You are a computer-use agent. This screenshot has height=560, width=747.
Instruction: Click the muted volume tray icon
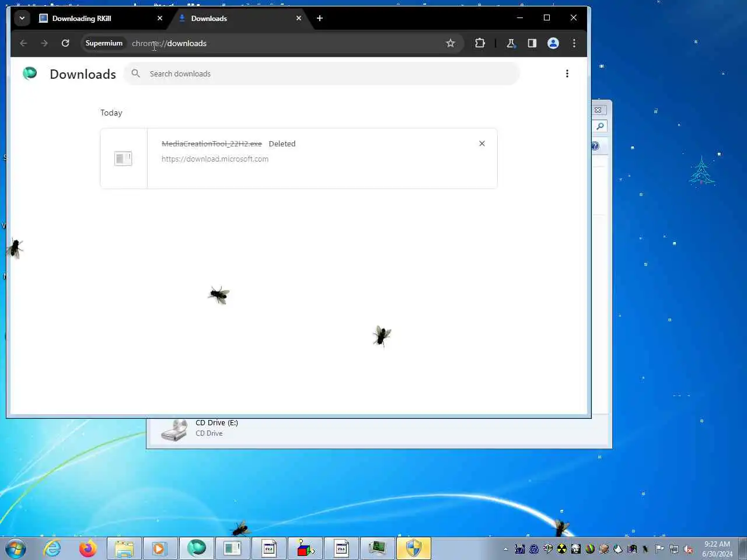[x=689, y=549]
